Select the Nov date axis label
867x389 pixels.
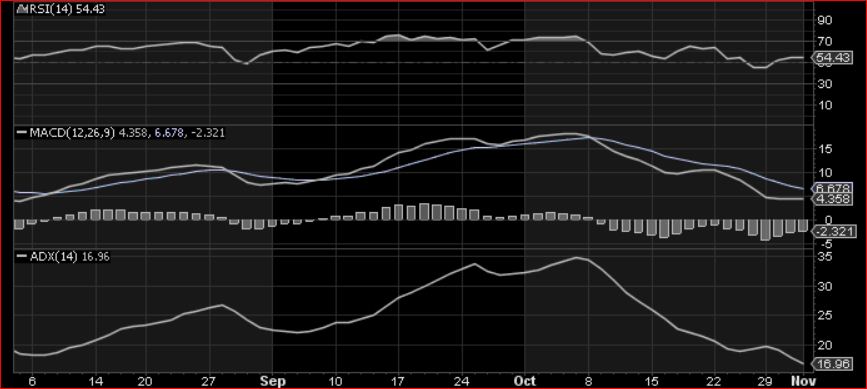(x=799, y=381)
